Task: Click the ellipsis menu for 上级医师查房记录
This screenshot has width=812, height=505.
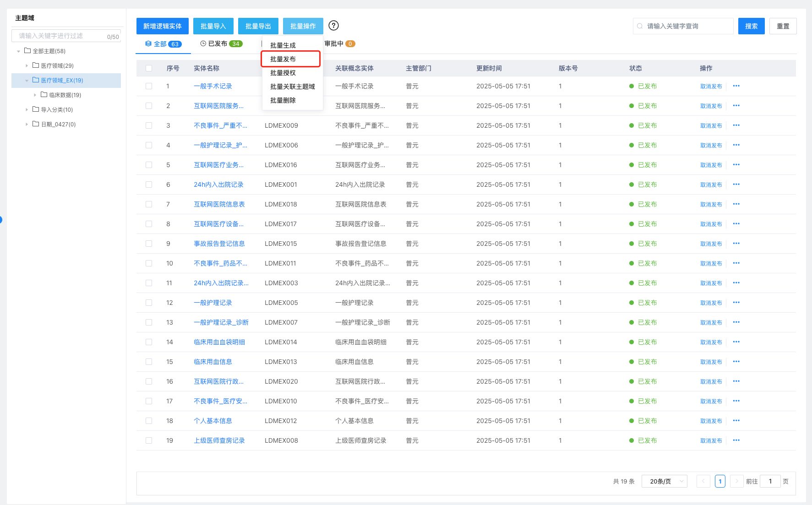Action: pos(736,440)
